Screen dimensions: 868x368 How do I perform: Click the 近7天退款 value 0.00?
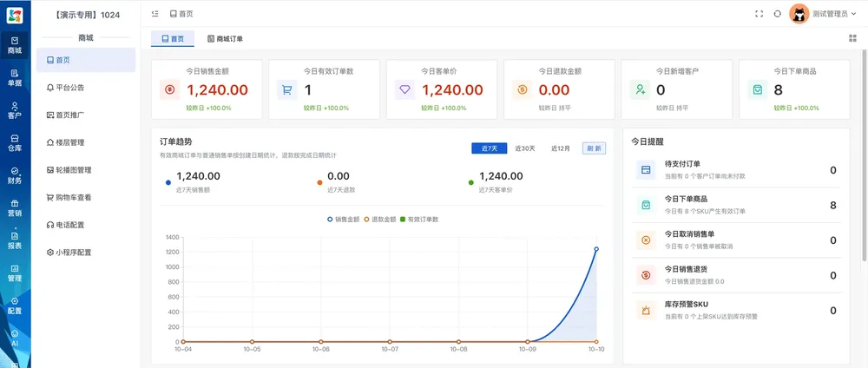339,176
